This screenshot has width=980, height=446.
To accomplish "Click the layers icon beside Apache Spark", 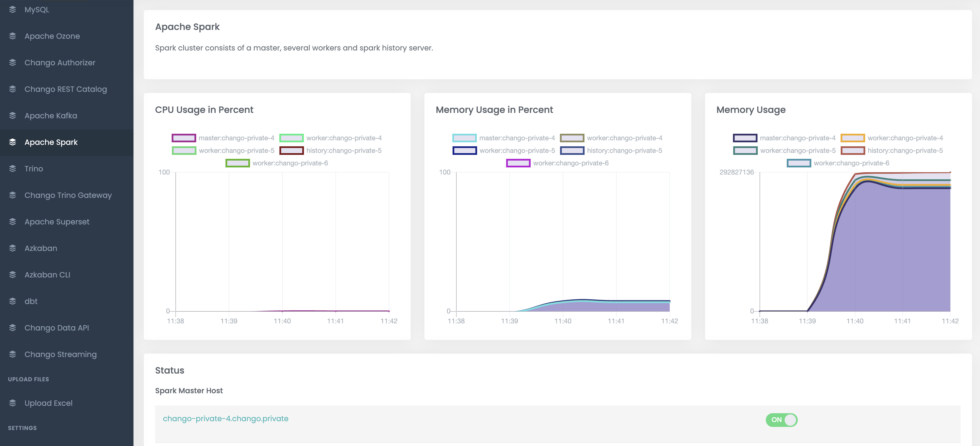I will coord(13,142).
